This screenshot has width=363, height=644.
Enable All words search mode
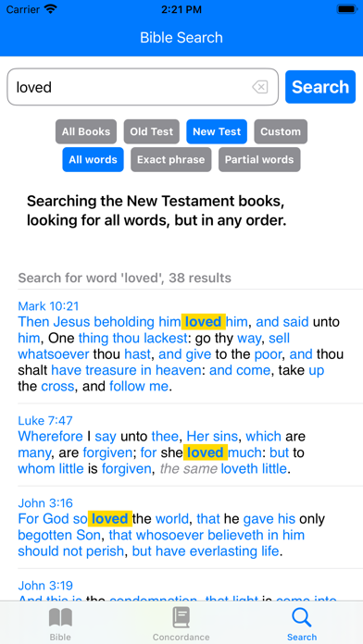point(93,159)
